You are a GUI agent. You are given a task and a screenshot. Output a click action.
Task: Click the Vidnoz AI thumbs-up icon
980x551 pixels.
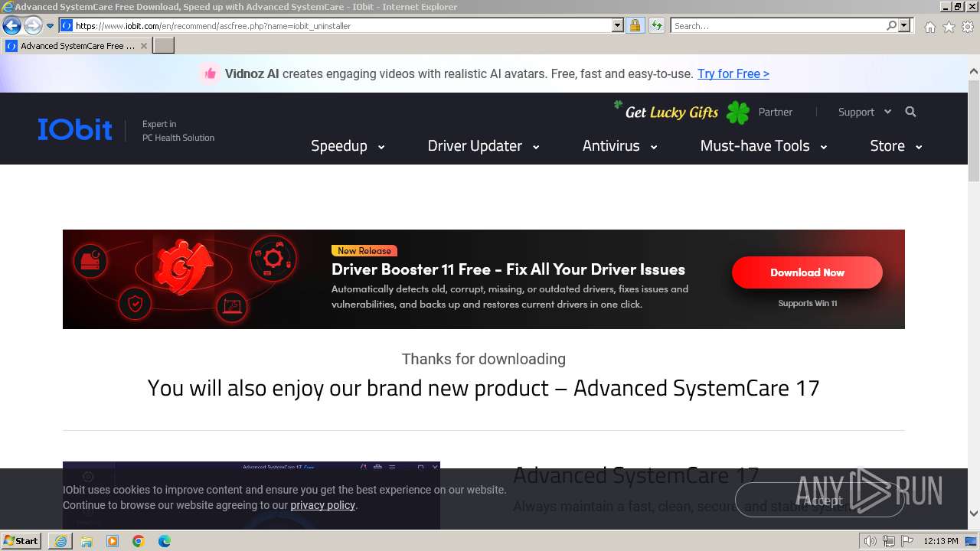209,73
